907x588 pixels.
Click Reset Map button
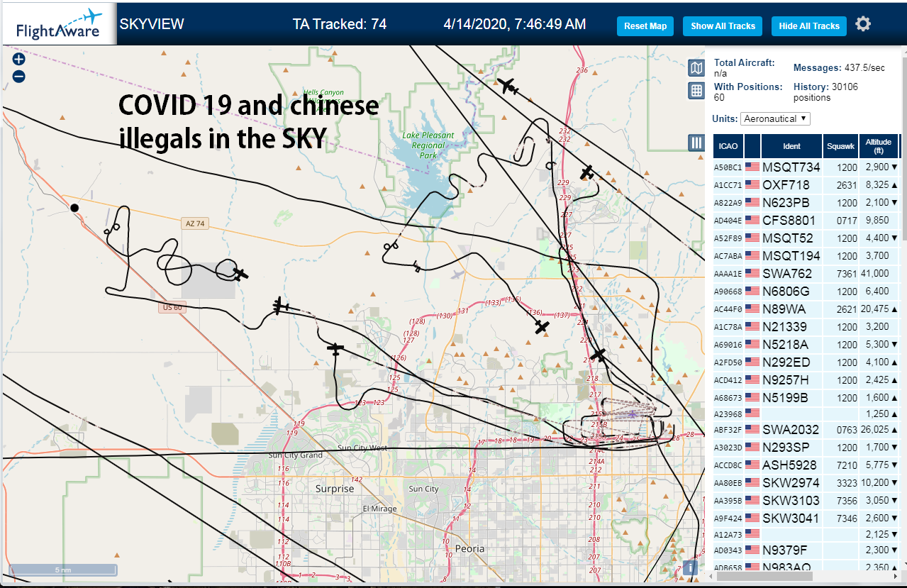tap(645, 26)
